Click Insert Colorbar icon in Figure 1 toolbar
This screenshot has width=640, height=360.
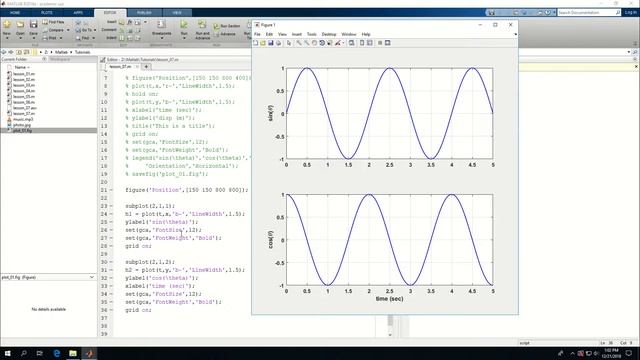362,43
